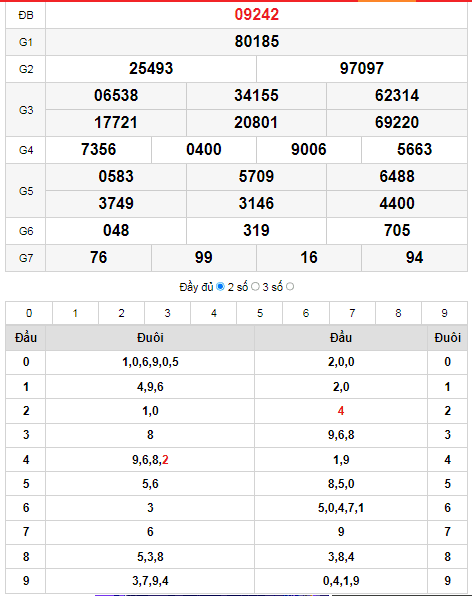The width and height of the screenshot is (472, 596).
Task: Choose digit 9 in the filter row
Action: point(444,313)
